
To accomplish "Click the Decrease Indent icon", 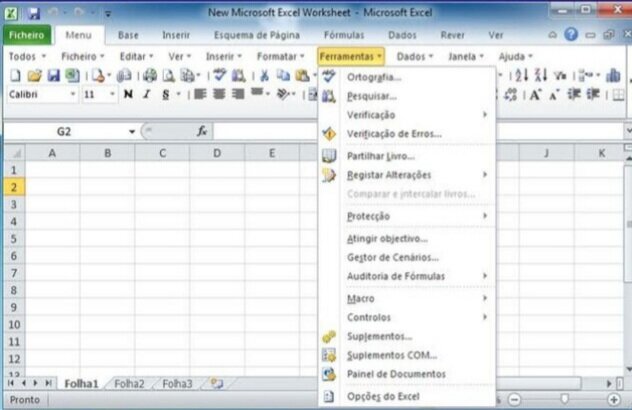I will (x=574, y=94).
